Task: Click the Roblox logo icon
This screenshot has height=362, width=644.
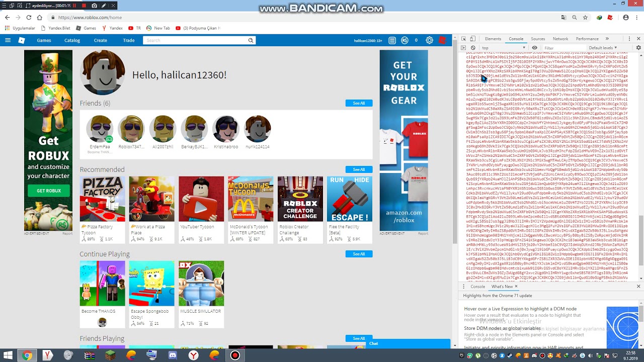Action: click(22, 40)
